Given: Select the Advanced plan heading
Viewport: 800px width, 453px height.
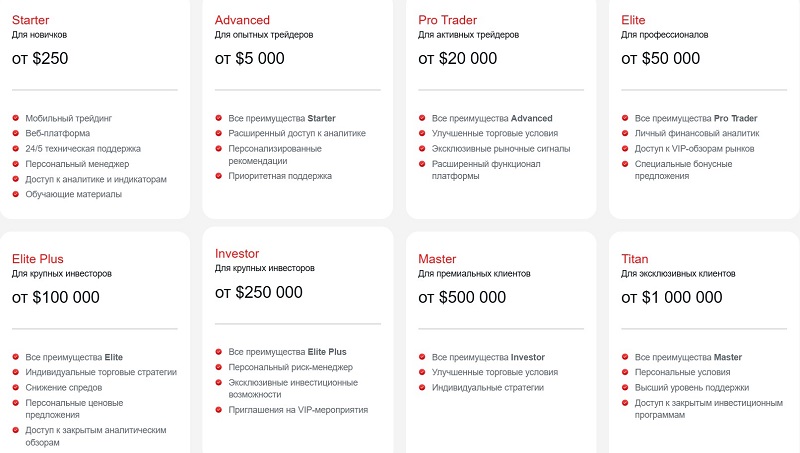Looking at the screenshot, I should point(242,20).
